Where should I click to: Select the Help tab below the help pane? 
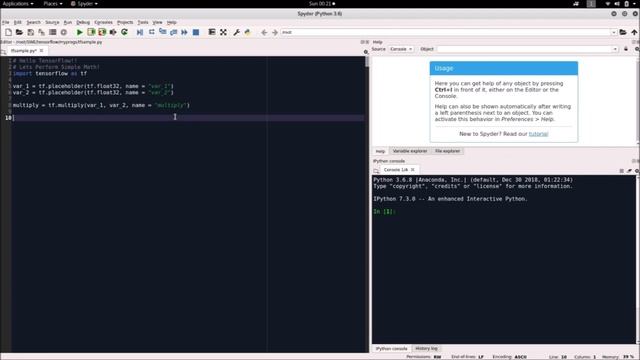click(x=380, y=151)
